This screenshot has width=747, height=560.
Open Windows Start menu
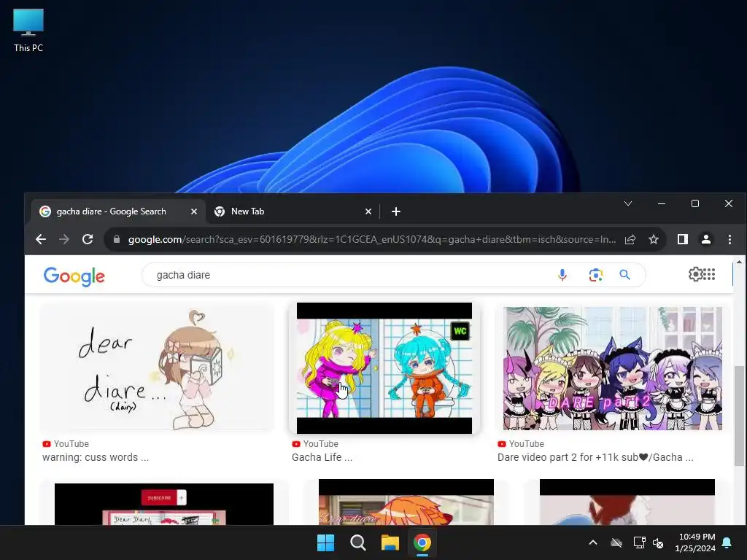pos(326,542)
